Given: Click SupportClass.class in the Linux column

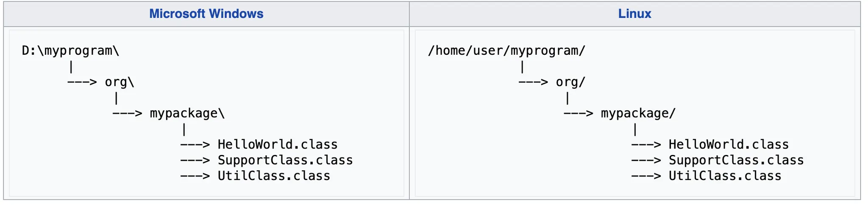Looking at the screenshot, I should [x=736, y=160].
